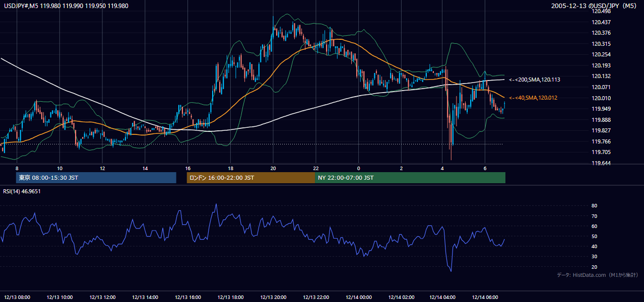
Task: Click RSI scale value 60
Action: pos(595,226)
